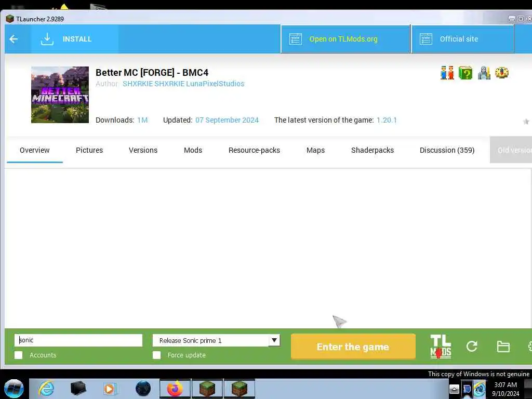Switch to Firefox in the taskbar
The width and height of the screenshot is (532, 399).
(x=175, y=389)
